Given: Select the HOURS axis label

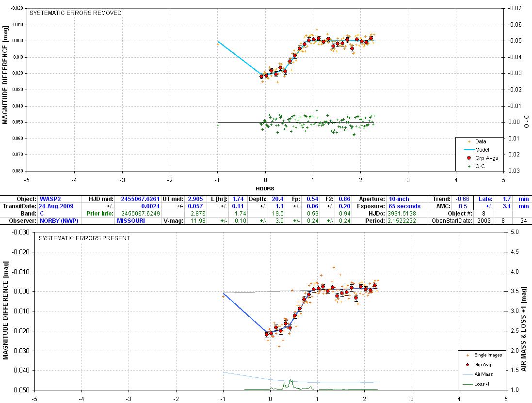Looking at the screenshot, I should click(x=265, y=188).
